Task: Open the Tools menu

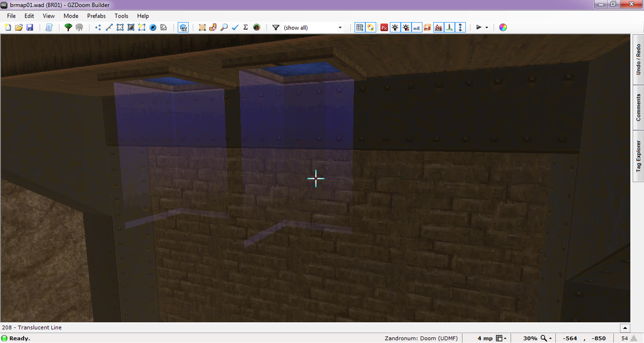Action: [121, 16]
